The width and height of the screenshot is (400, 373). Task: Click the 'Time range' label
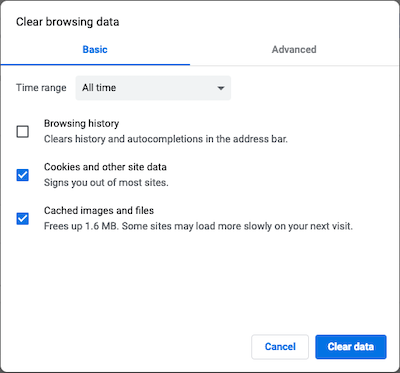pos(41,88)
